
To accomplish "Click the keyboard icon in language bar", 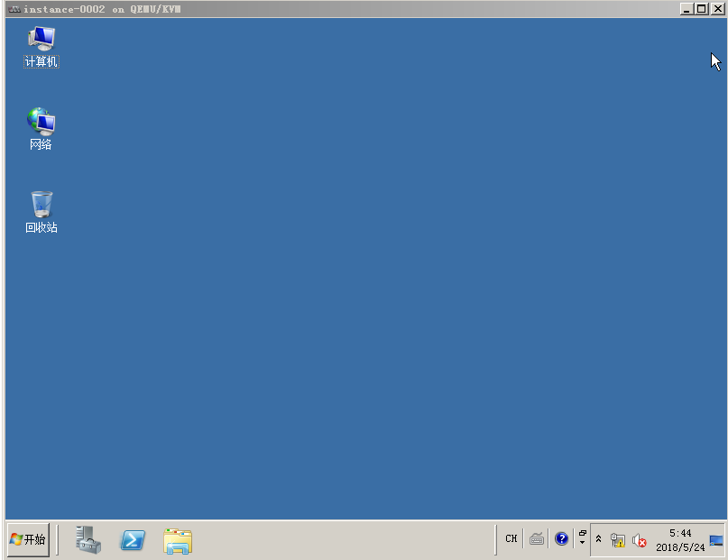I will coord(537,539).
